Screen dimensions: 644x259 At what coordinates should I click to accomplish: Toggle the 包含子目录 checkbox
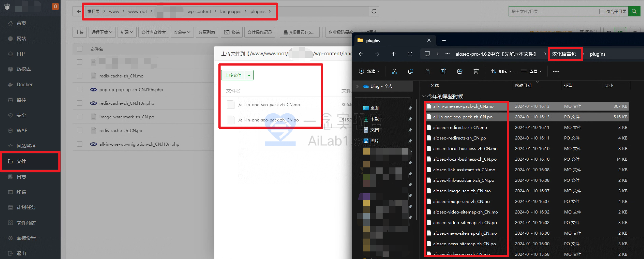pyautogui.click(x=601, y=11)
